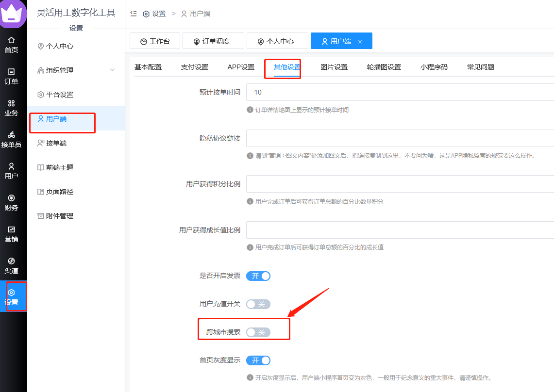Open 业务 section in the dark sidebar
Image resolution: width=554 pixels, height=392 pixels.
[11, 108]
